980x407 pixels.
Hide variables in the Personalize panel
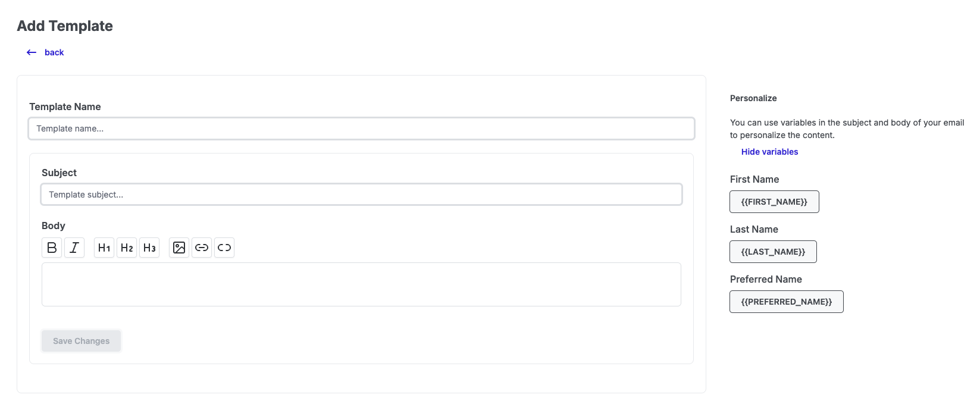(x=769, y=152)
